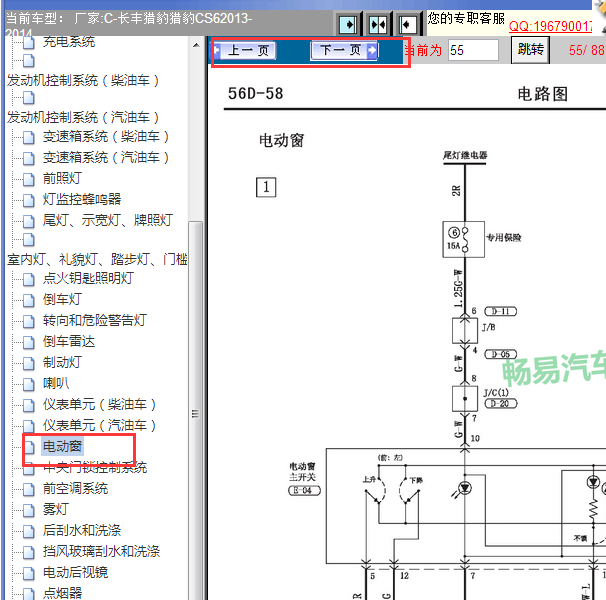The height and width of the screenshot is (600, 606).
Task: Click the page counter text 55/ 88
Action: coord(587,50)
